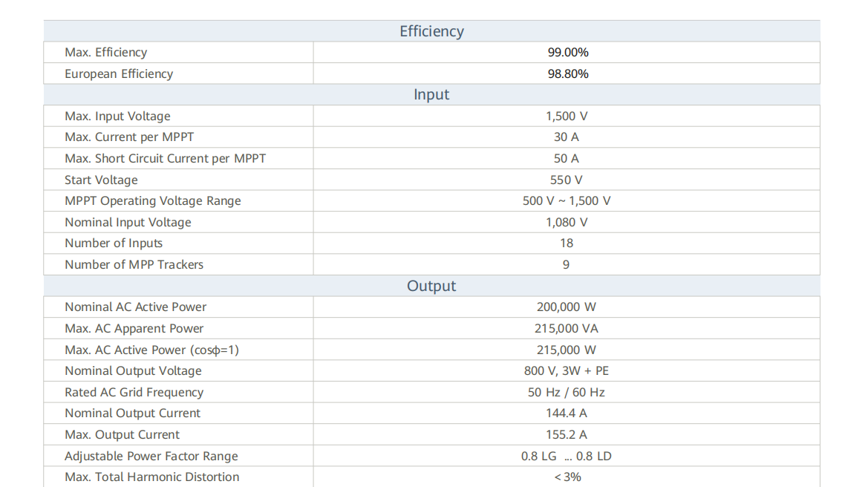This screenshot has height=487, width=868.
Task: Click the Adjustable Power Factor Range label
Action: pyautogui.click(x=151, y=457)
